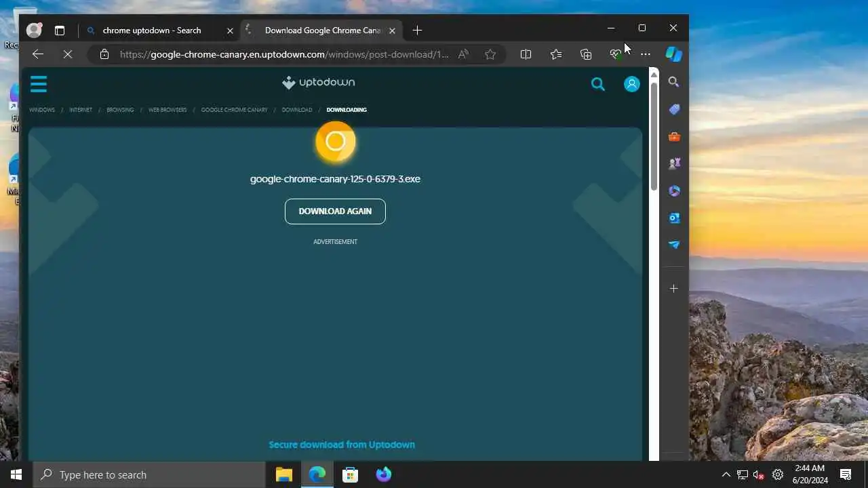Click the page vertical scrollbar thumb
The image size is (868, 488).
(654, 136)
